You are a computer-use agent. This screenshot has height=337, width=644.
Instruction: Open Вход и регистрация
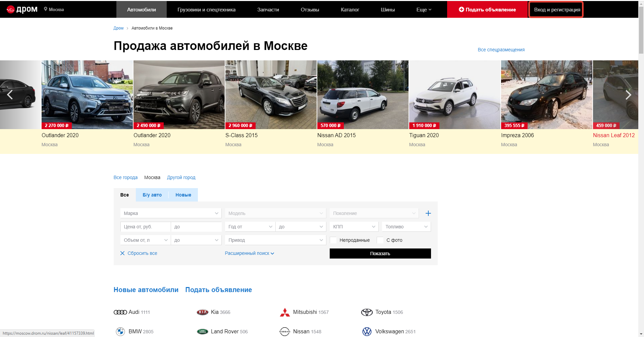[x=557, y=9]
